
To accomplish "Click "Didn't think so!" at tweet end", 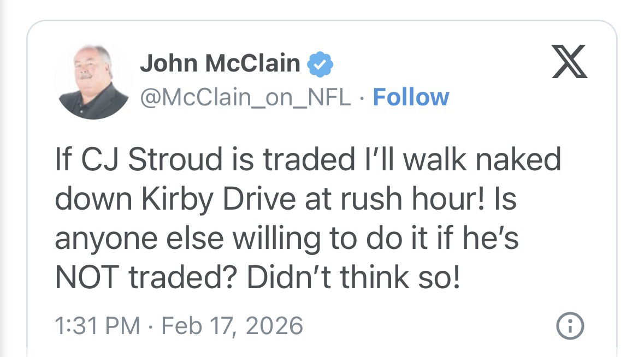I will [353, 278].
